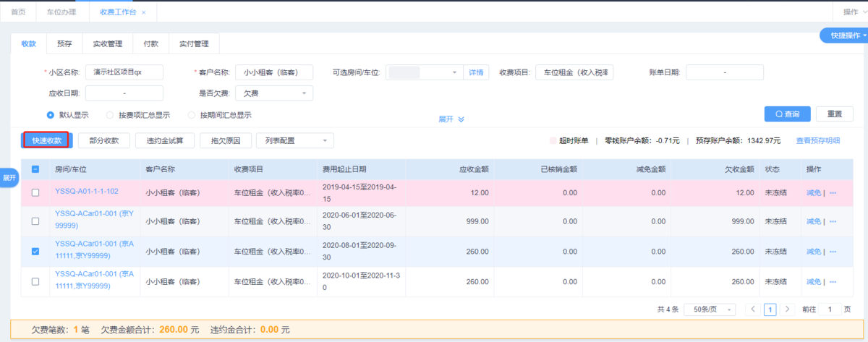Click 减免 for the 12.00 row
This screenshot has height=342, width=868.
pyautogui.click(x=814, y=192)
